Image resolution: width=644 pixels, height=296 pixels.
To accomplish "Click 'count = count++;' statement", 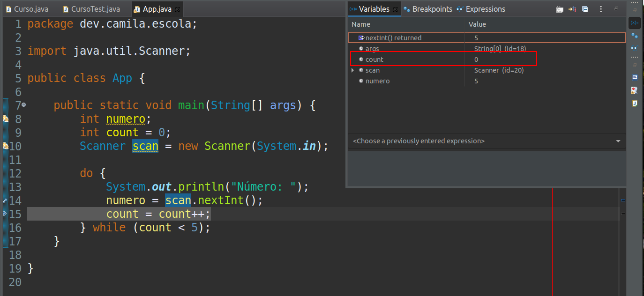I will (x=158, y=214).
